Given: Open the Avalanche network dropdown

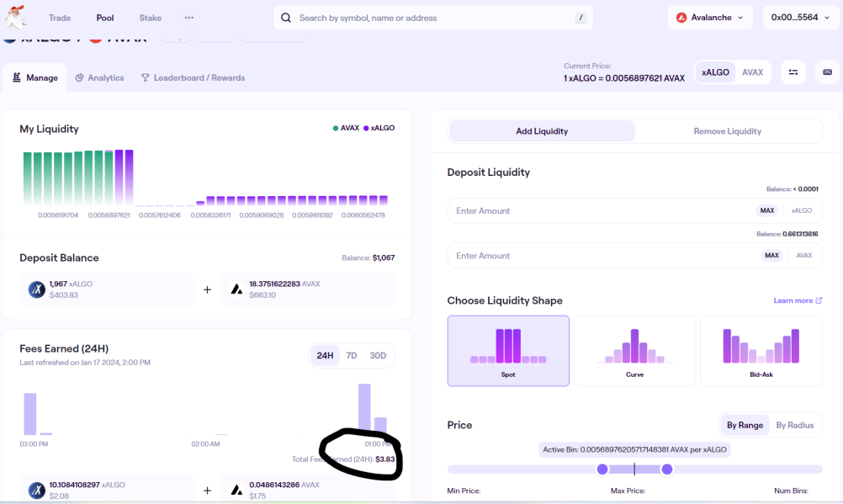Looking at the screenshot, I should click(x=710, y=18).
